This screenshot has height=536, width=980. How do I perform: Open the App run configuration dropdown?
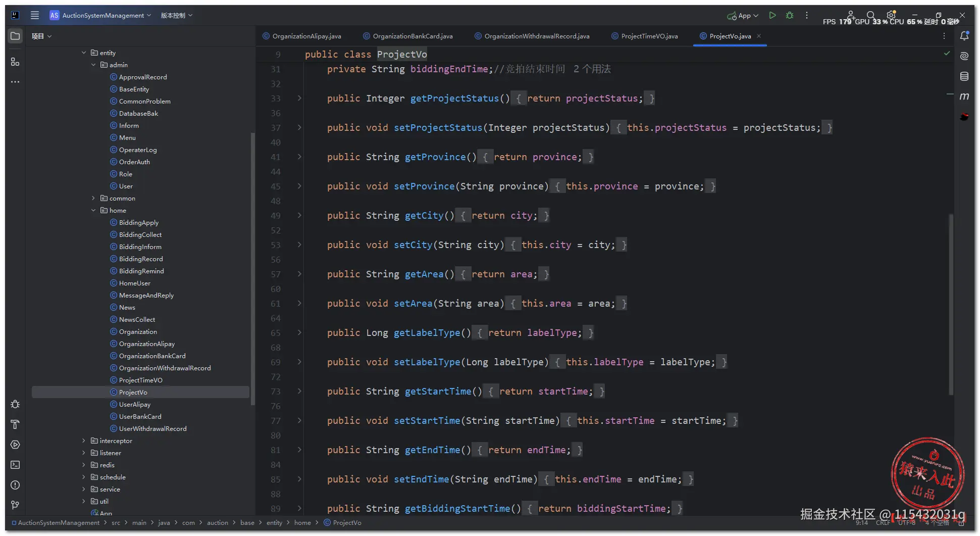(x=743, y=16)
